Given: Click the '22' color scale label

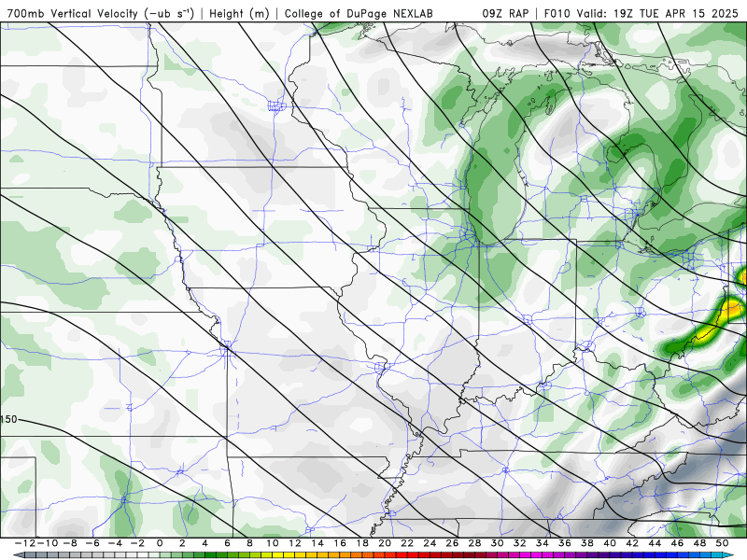Looking at the screenshot, I should click(407, 543).
